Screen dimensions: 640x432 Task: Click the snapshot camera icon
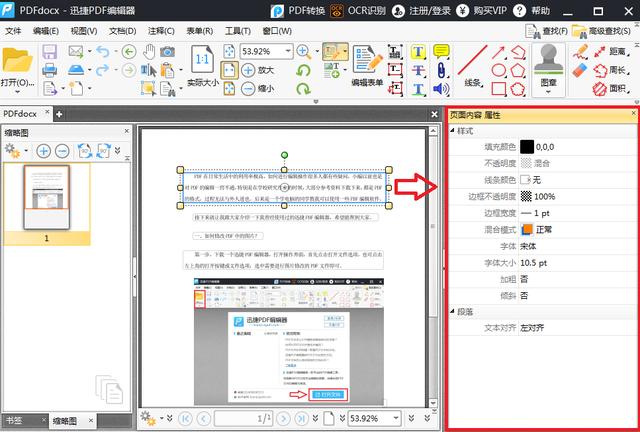tap(167, 51)
